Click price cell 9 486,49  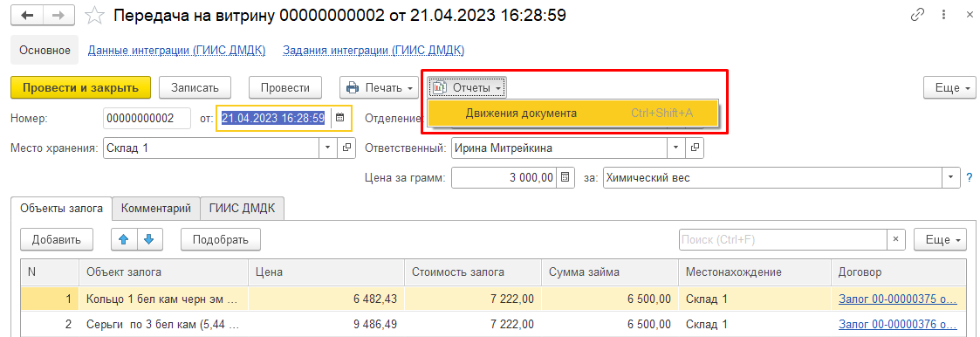coord(326,325)
